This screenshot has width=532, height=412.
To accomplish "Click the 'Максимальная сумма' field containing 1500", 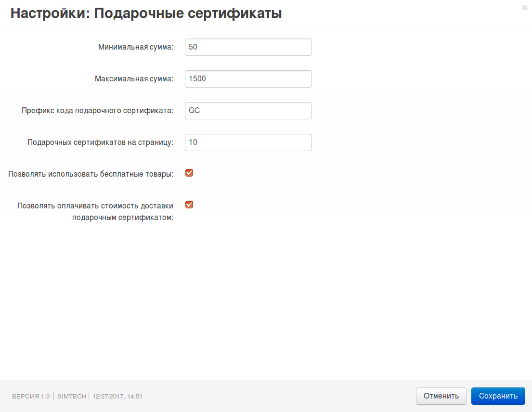I will (248, 79).
